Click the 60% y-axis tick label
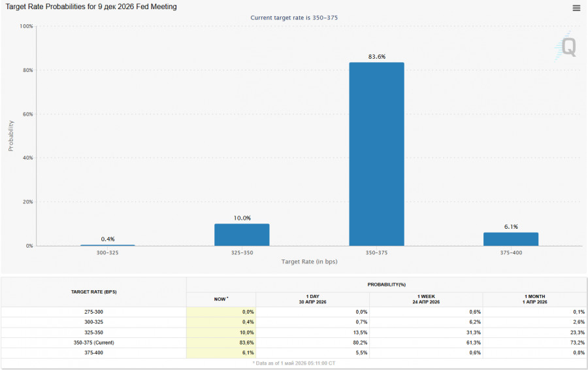Image resolution: width=588 pixels, height=370 pixels. point(27,114)
